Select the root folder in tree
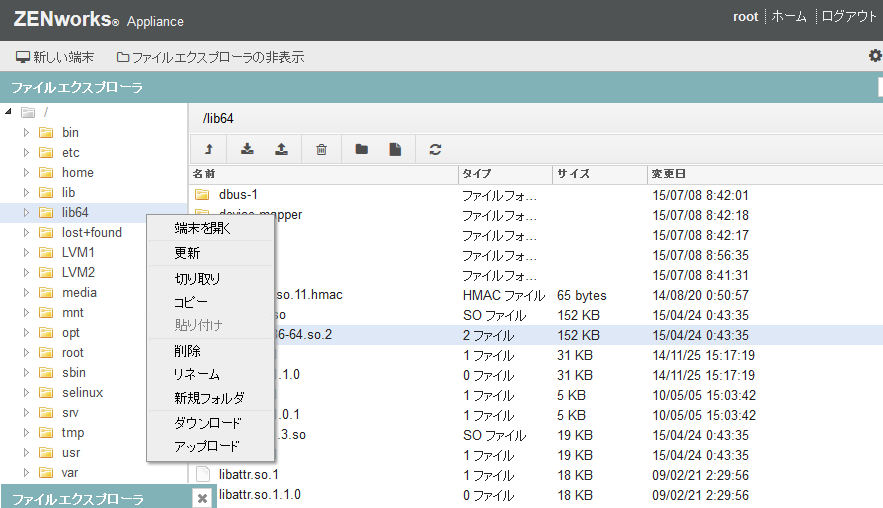Viewport: 883px width, 508px height. 73,353
